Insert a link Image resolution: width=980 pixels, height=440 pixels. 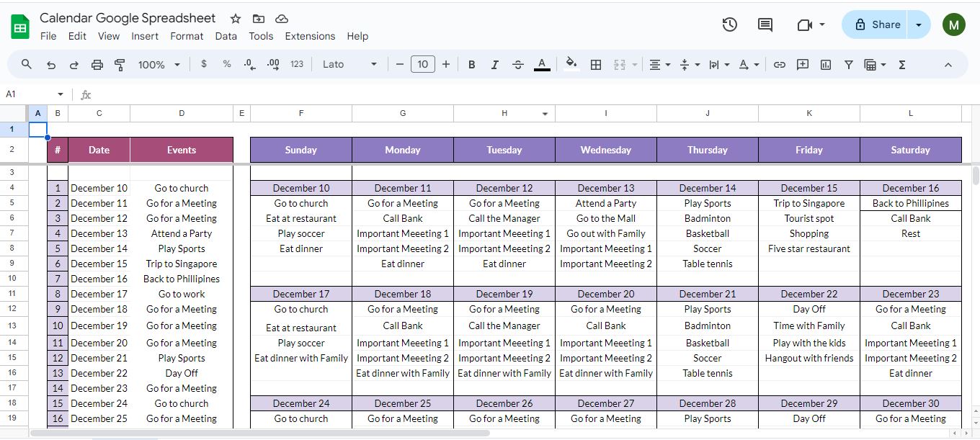pyautogui.click(x=779, y=64)
